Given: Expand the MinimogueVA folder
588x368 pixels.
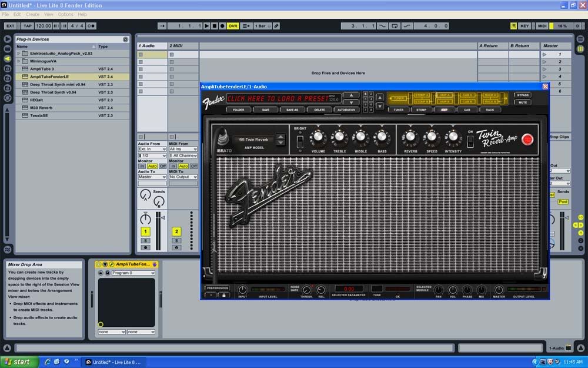Looking at the screenshot, I should click(19, 61).
